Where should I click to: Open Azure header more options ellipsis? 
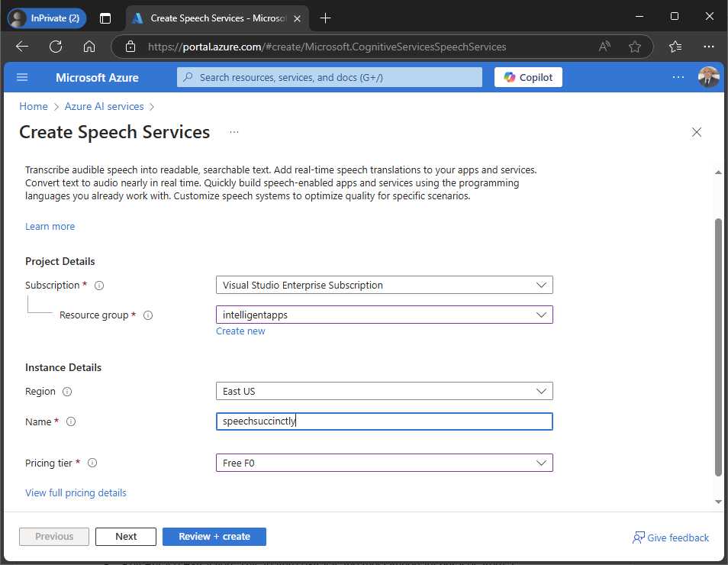(678, 77)
